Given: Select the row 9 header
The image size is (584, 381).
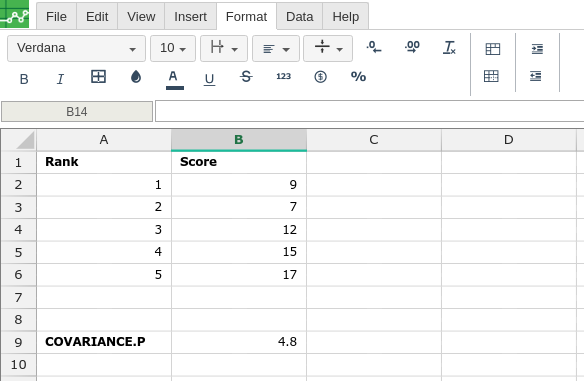Looking at the screenshot, I should tap(18, 342).
